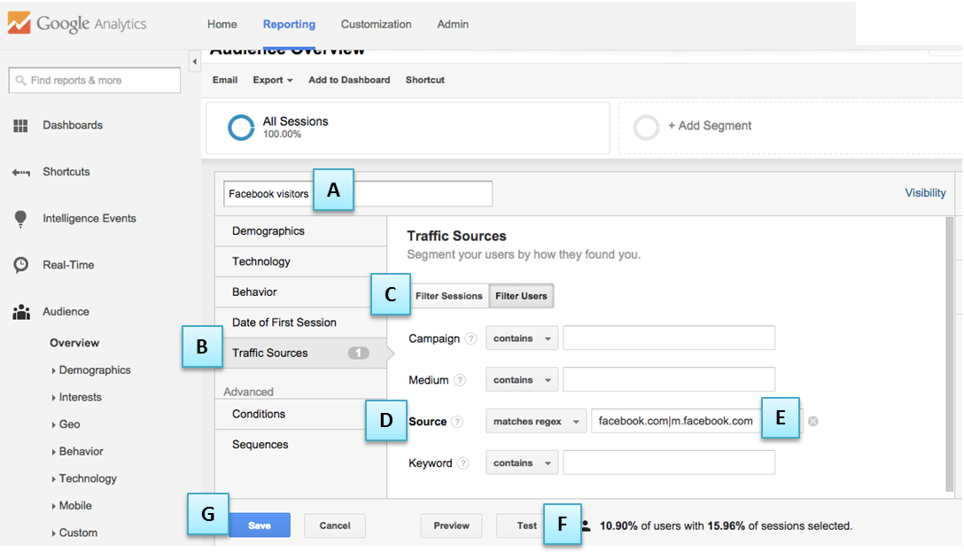
Task: Open the Advanced Sequences section
Action: point(300,445)
